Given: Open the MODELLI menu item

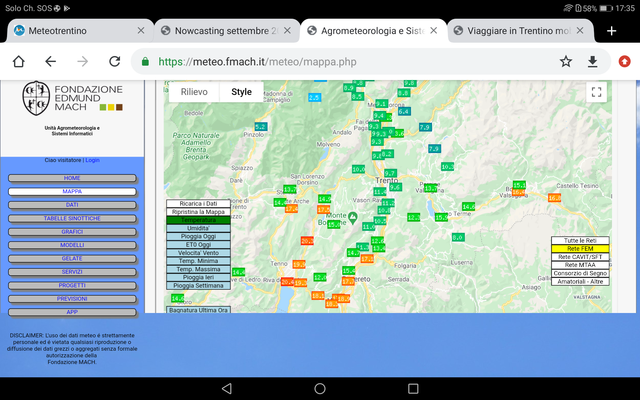Looking at the screenshot, I should tap(72, 245).
